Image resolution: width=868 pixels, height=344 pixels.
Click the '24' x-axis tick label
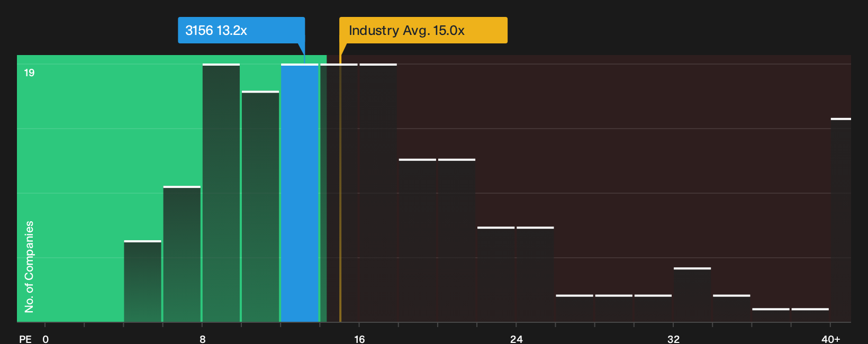click(x=517, y=339)
